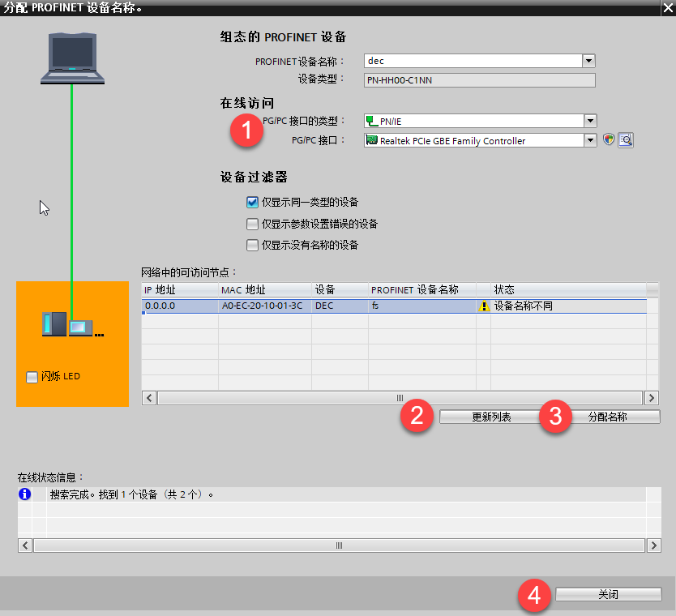Click right arrow of status info scrollbar
676x616 pixels.
(x=654, y=545)
